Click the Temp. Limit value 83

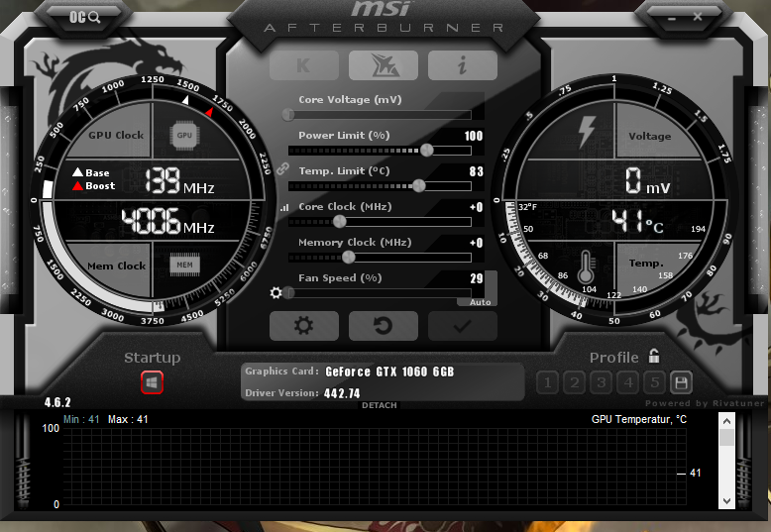pos(476,171)
